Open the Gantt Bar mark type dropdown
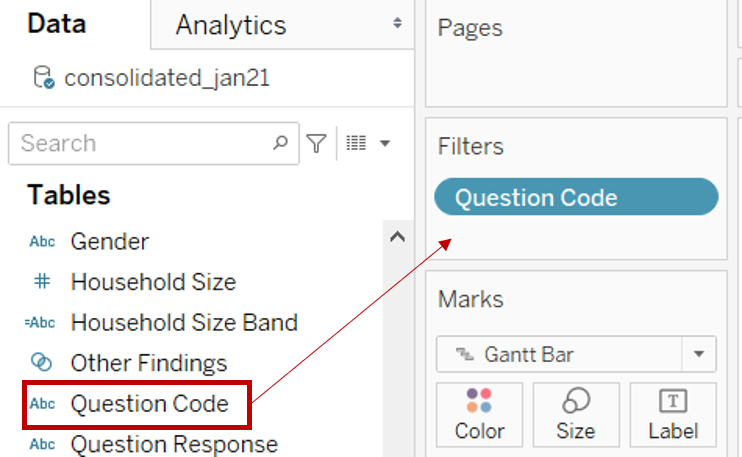The image size is (742, 457). tap(698, 354)
